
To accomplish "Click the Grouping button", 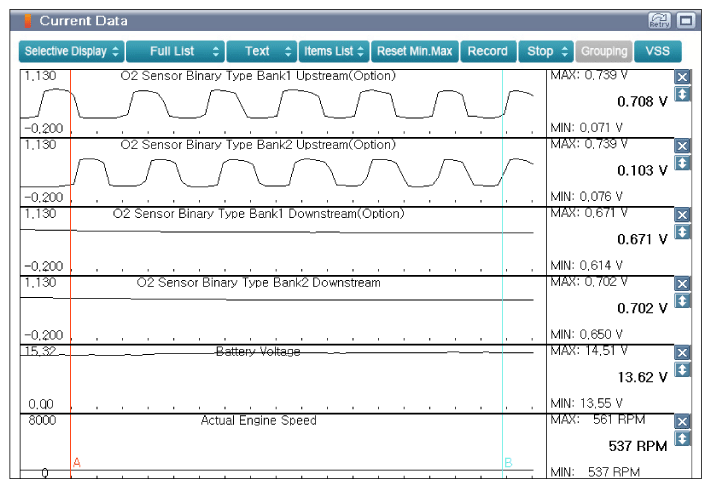I will pos(604,51).
